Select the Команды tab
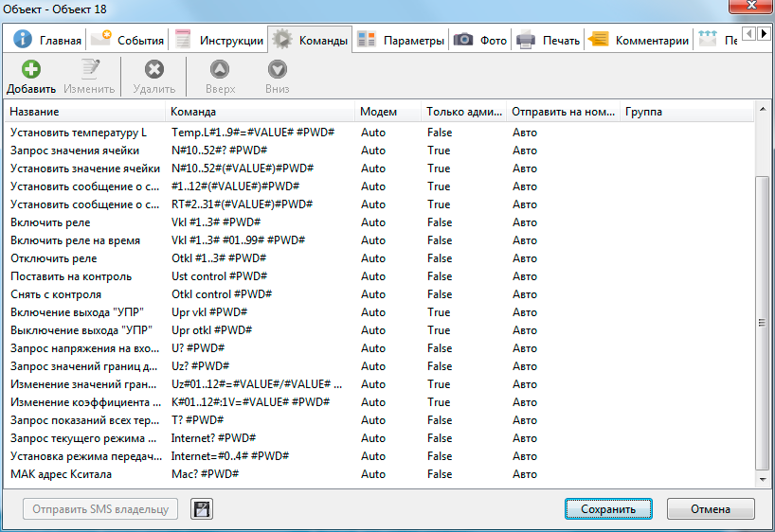This screenshot has height=532, width=775. (x=310, y=40)
